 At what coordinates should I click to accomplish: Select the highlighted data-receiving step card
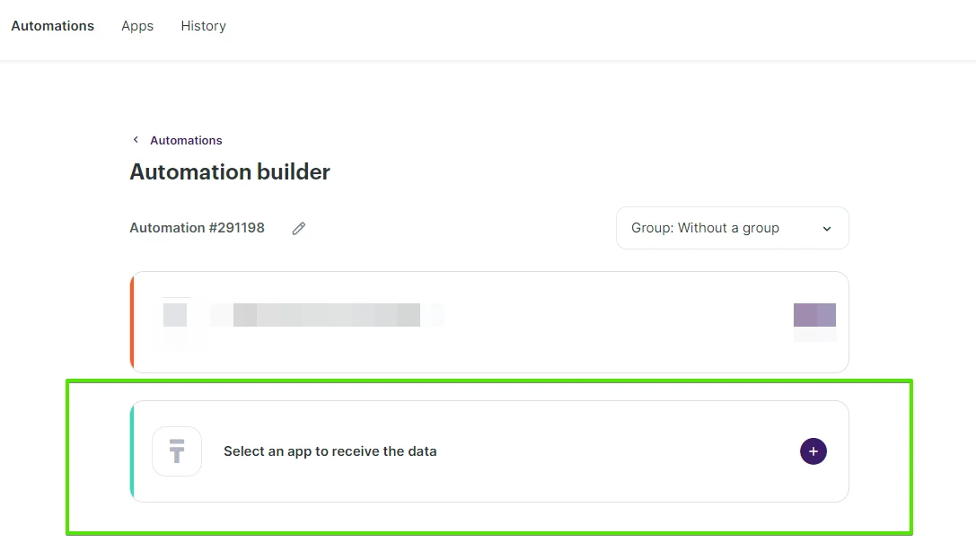tap(489, 451)
